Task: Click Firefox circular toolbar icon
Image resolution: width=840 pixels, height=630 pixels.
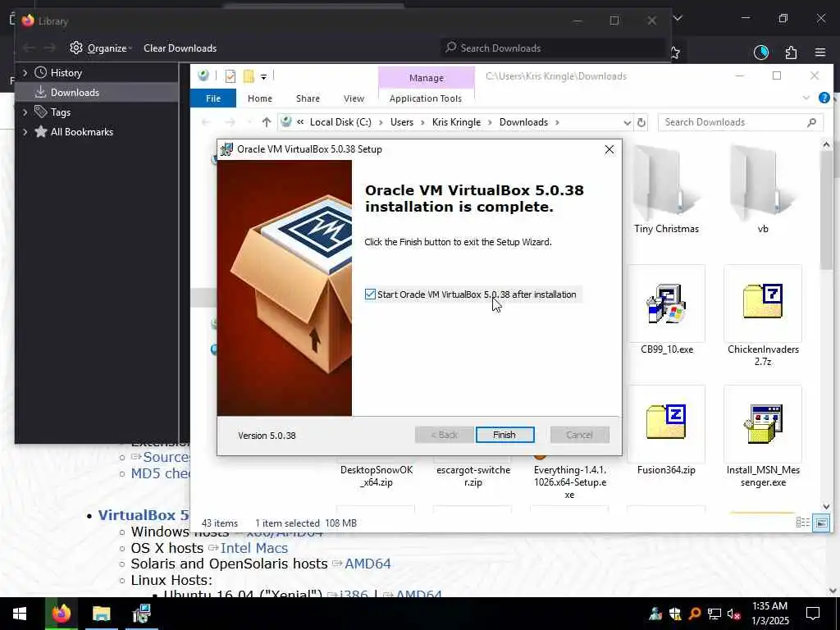Action: (x=761, y=52)
